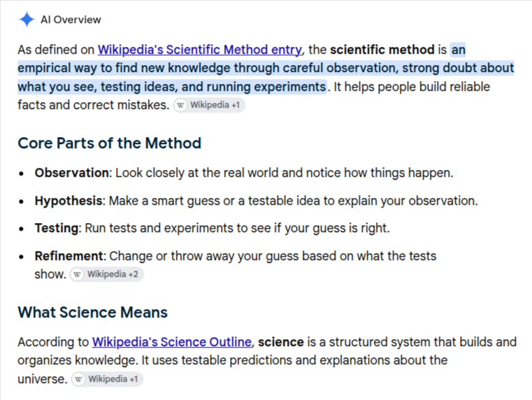Open the 'Wikipedia's Scientific Method entry' link
Image resolution: width=532 pixels, height=400 pixels.
(199, 50)
